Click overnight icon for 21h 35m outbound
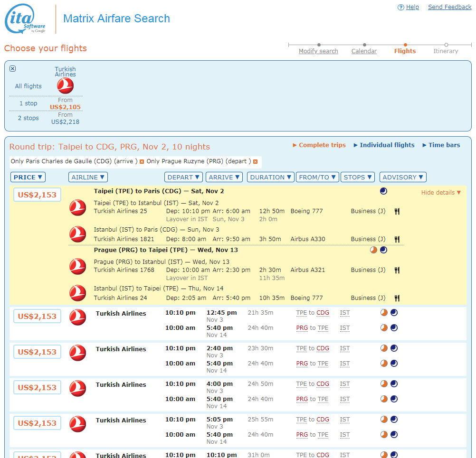The height and width of the screenshot is (458, 476). [394, 312]
